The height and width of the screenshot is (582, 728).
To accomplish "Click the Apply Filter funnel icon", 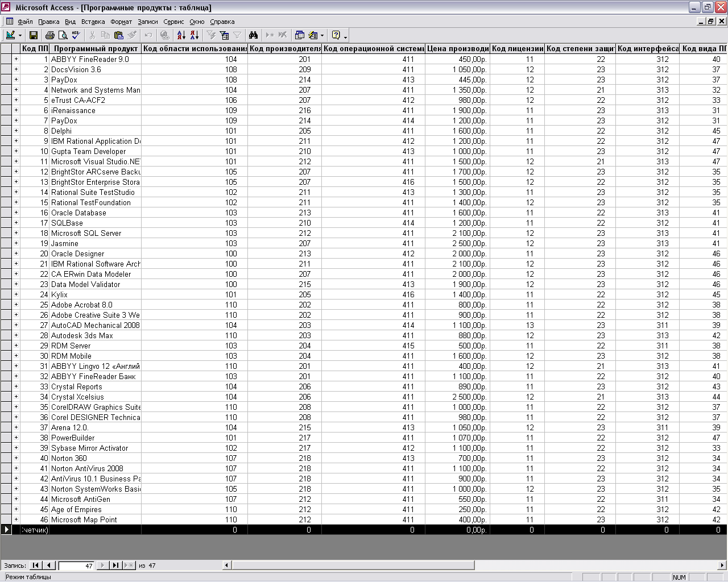I will (237, 35).
